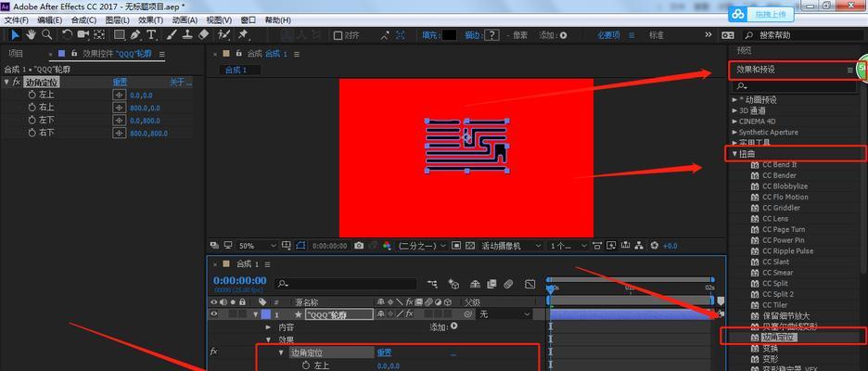Click the 右下 point picker crosshair icon

click(119, 134)
